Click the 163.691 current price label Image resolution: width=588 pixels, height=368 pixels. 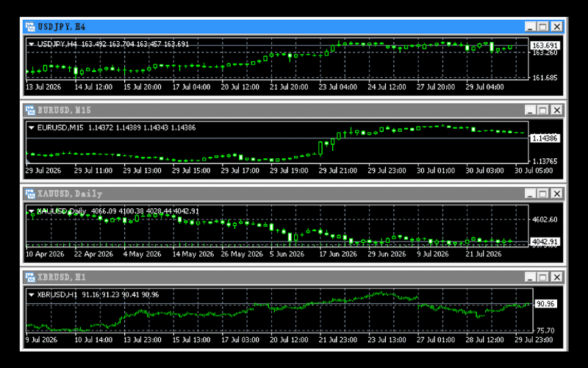click(545, 46)
